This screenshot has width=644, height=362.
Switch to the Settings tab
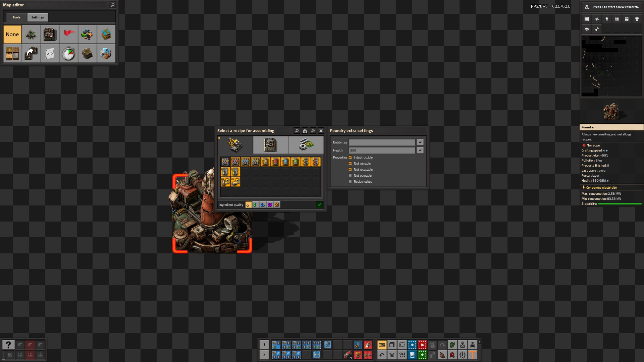(x=38, y=17)
